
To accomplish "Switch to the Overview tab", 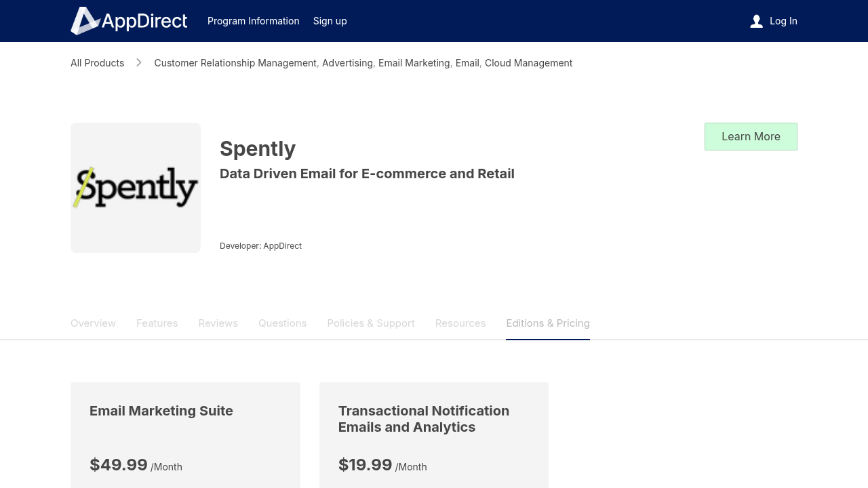I will (x=93, y=323).
